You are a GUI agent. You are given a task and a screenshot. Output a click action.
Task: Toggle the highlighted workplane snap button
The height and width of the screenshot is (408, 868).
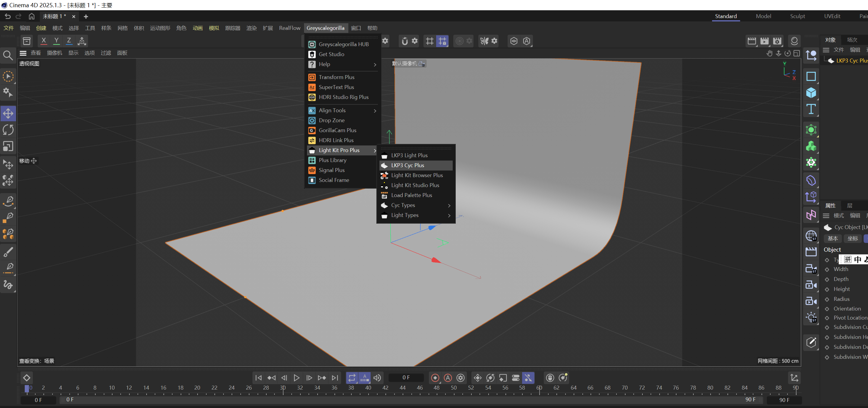(x=442, y=41)
